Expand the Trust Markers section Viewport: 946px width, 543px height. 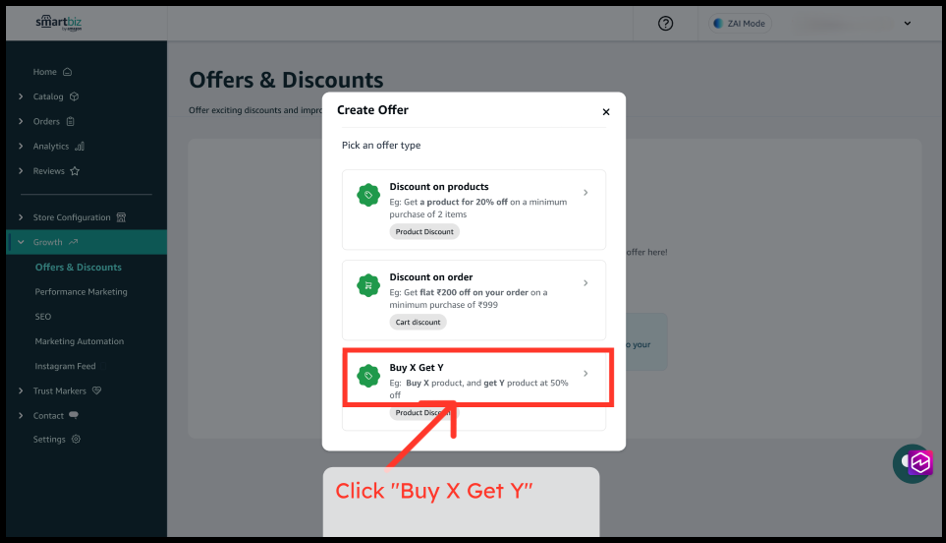[21, 391]
